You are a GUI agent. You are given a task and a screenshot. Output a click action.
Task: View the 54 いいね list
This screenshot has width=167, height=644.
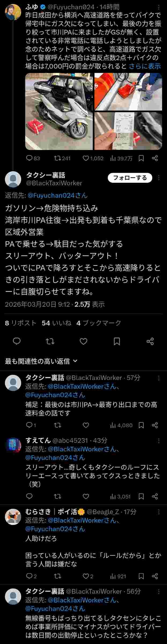click(x=57, y=323)
